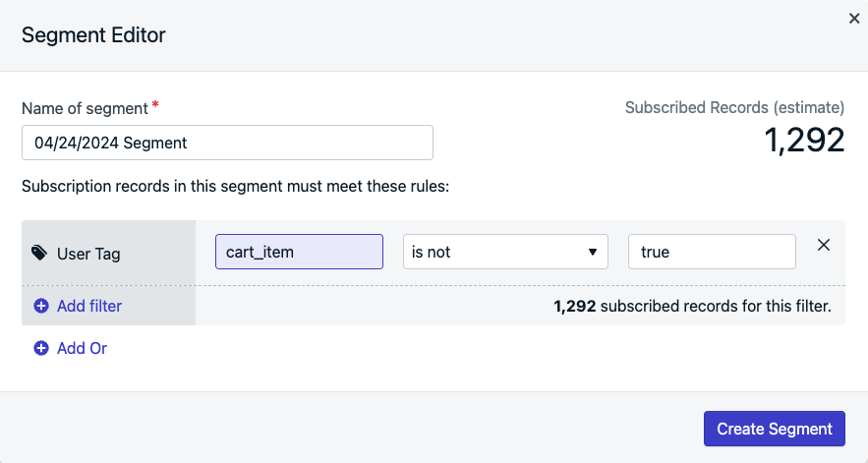Screen dimensions: 868x463
Task: Click the Create Segment button
Action: click(x=775, y=429)
